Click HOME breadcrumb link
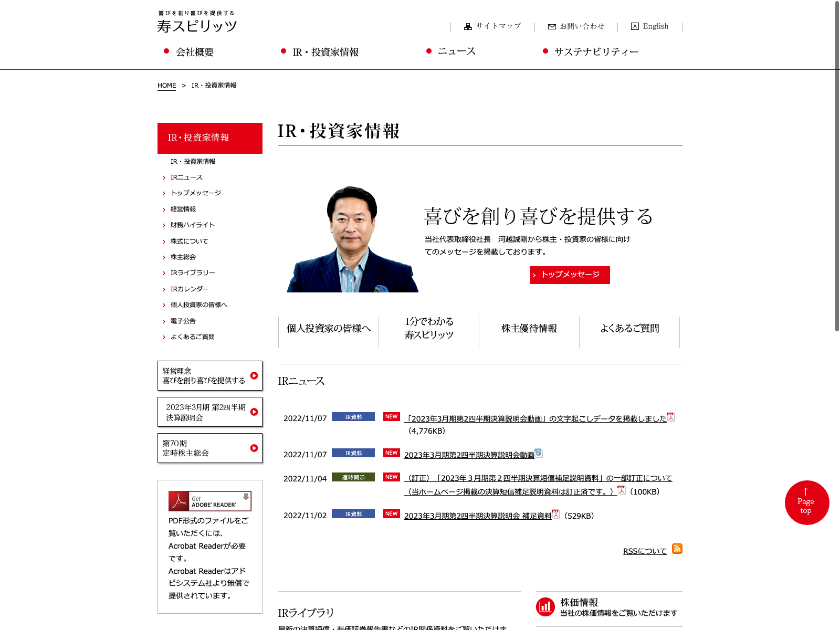The width and height of the screenshot is (840, 630). (166, 86)
